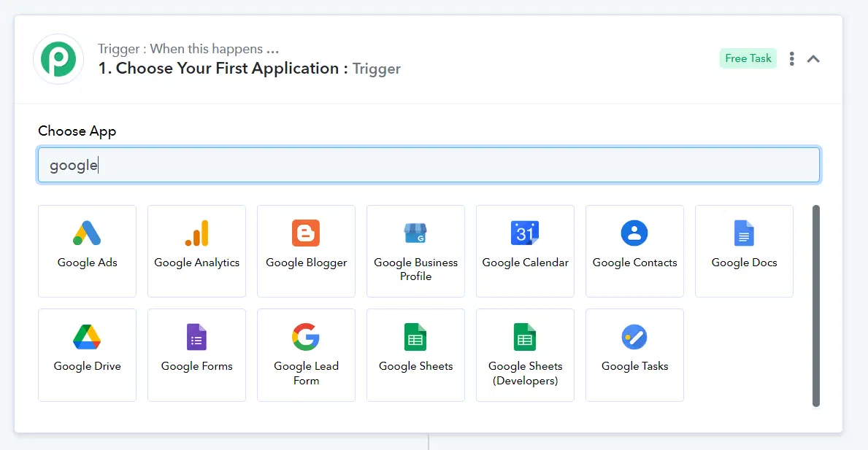The width and height of the screenshot is (868, 450).
Task: Select the Google Tasks icon
Action: point(634,337)
